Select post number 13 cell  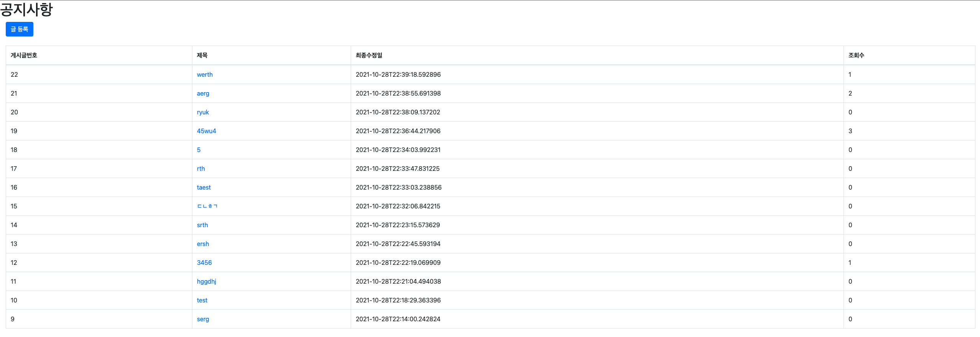point(99,244)
